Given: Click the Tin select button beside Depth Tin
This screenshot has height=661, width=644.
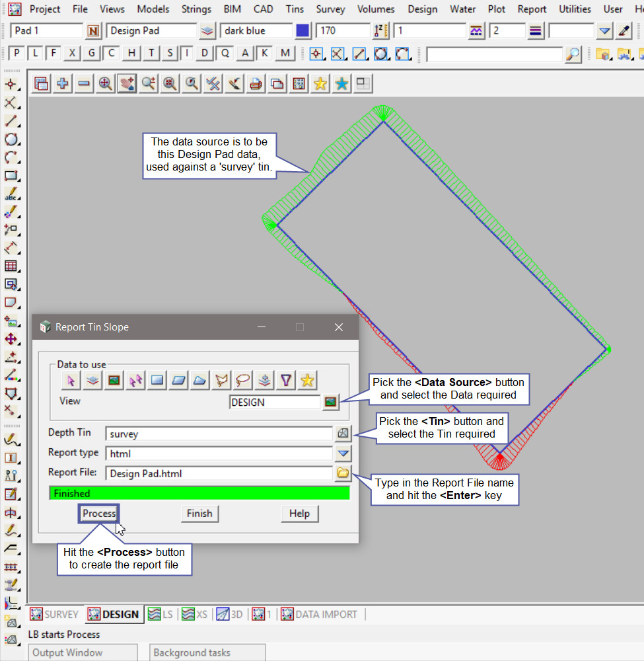Looking at the screenshot, I should (343, 434).
